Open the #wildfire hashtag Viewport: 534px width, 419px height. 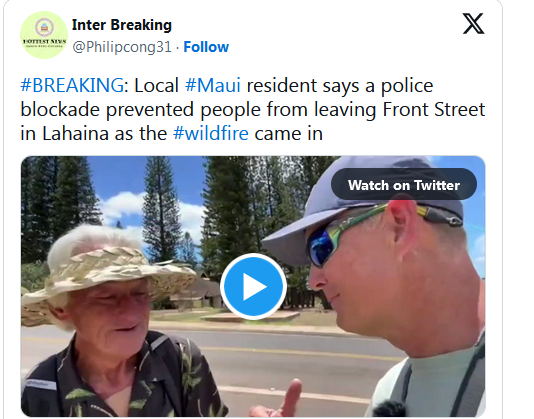[211, 133]
